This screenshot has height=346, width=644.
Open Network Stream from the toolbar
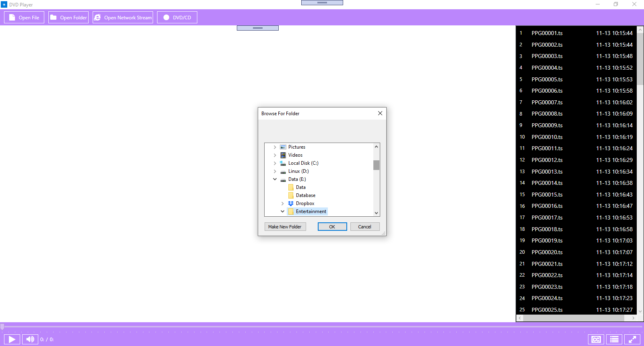point(123,18)
